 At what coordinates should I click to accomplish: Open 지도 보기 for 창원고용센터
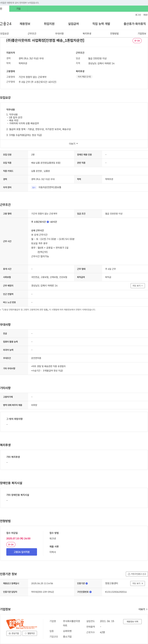tap(138, 583)
